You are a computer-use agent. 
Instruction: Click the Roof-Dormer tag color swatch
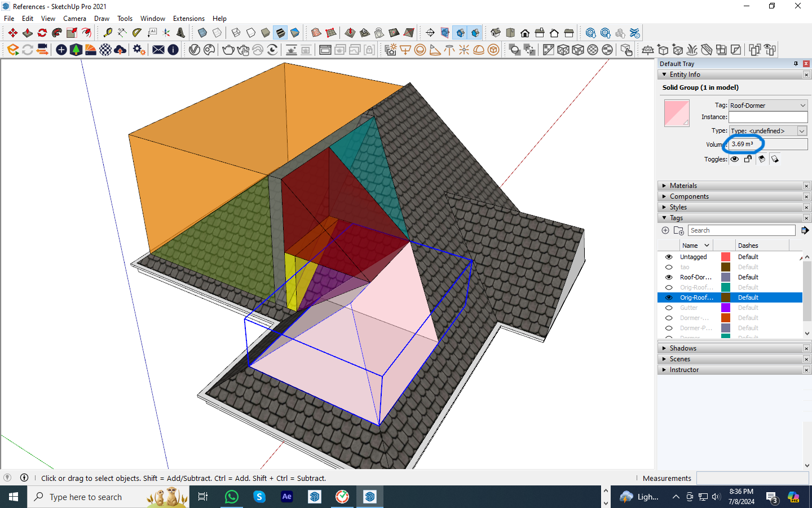coord(726,277)
